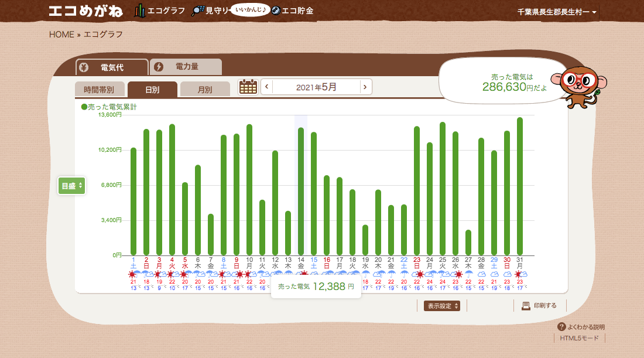Expand the 千葉県長生郡長生村 account dropdown
Viewport: 644px width, 358px height.
pyautogui.click(x=557, y=12)
